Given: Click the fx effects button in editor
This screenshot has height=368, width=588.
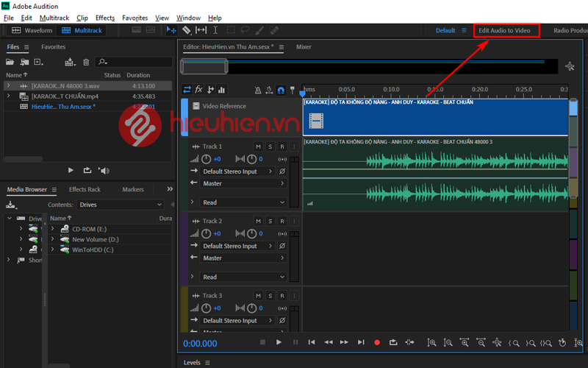Looking at the screenshot, I should coord(198,89).
